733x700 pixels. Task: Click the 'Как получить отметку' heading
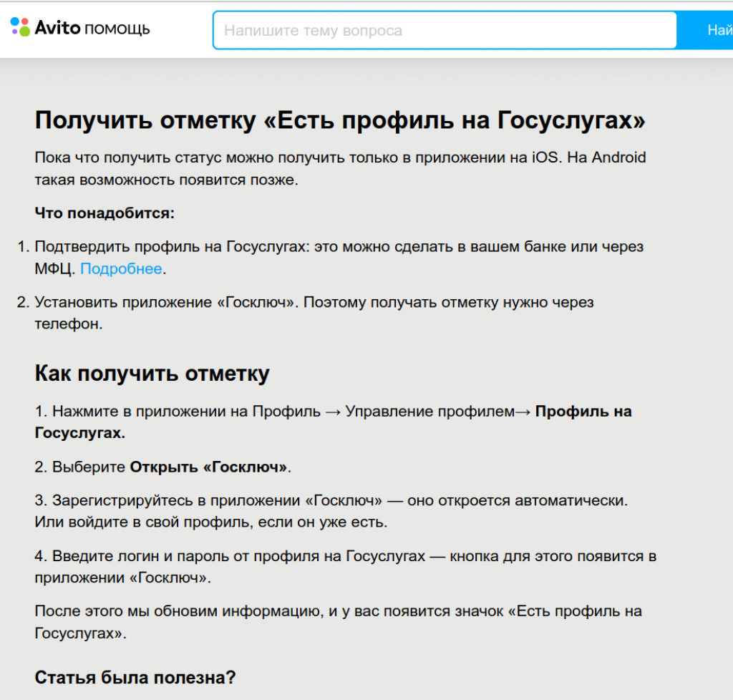(152, 374)
